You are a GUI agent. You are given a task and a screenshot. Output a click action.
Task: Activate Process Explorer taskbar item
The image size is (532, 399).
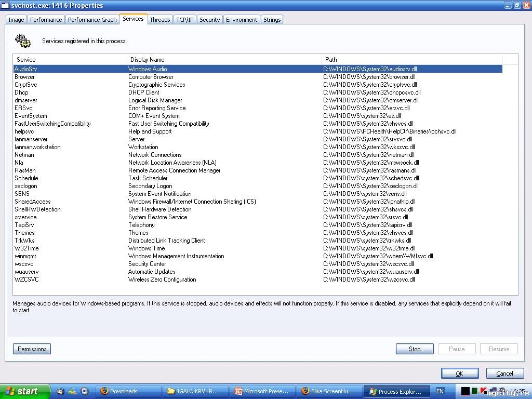pyautogui.click(x=396, y=392)
